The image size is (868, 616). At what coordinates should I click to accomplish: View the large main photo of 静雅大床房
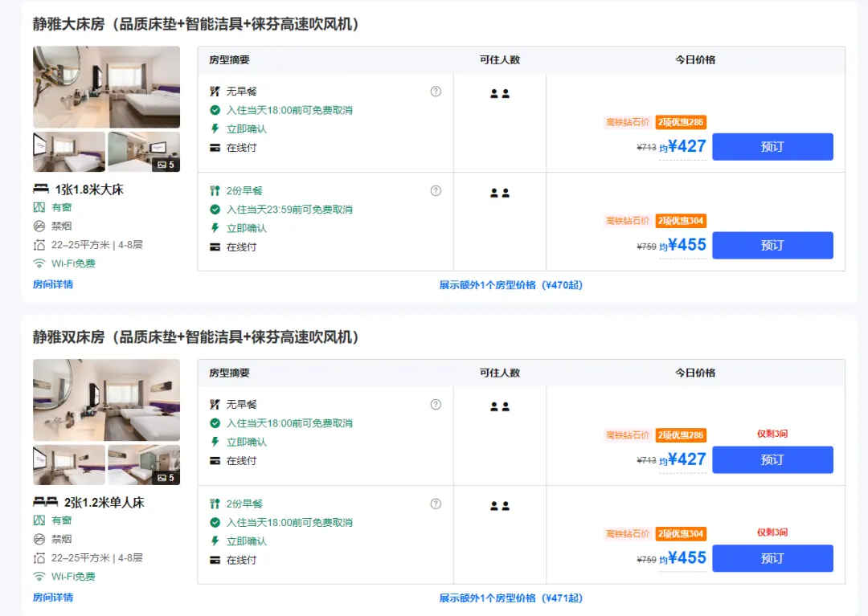point(106,87)
